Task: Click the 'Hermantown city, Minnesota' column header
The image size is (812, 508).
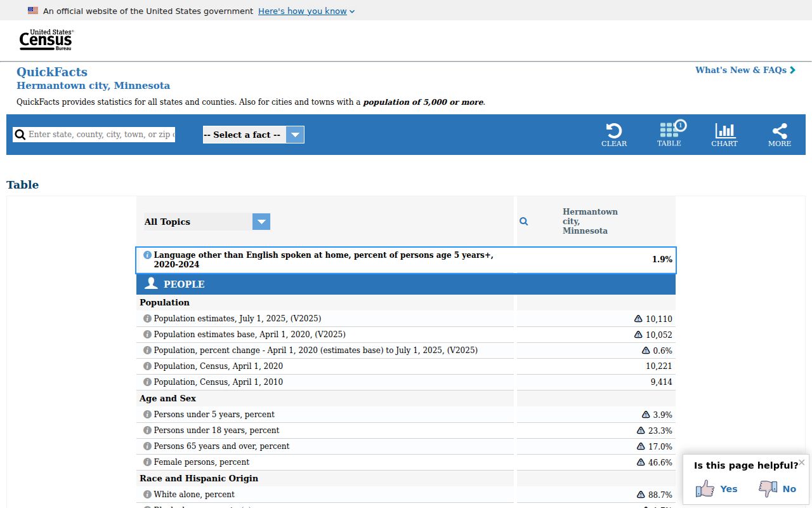Action: click(x=590, y=221)
